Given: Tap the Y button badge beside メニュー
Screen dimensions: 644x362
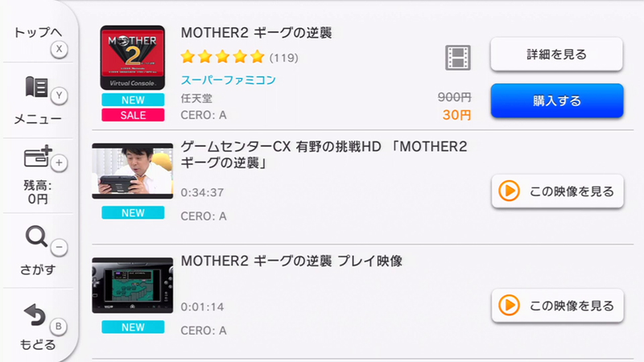Looking at the screenshot, I should coord(59,96).
